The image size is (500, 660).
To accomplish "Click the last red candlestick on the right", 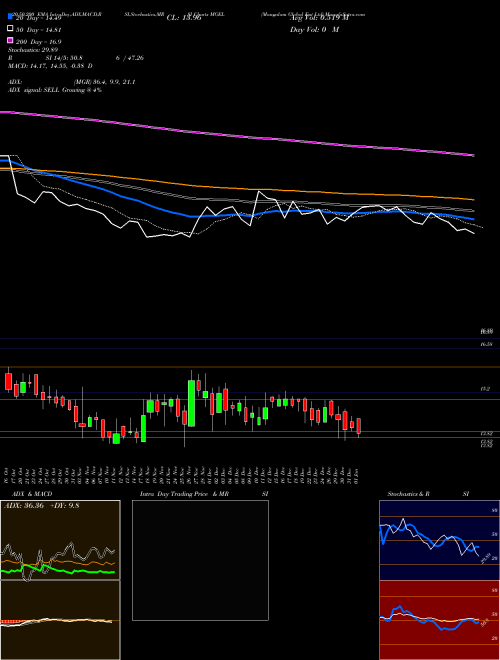I will click(x=359, y=426).
